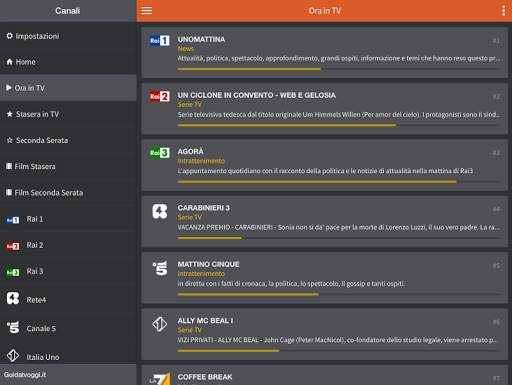Click the filled star icon for Stasera in TV

[10, 114]
